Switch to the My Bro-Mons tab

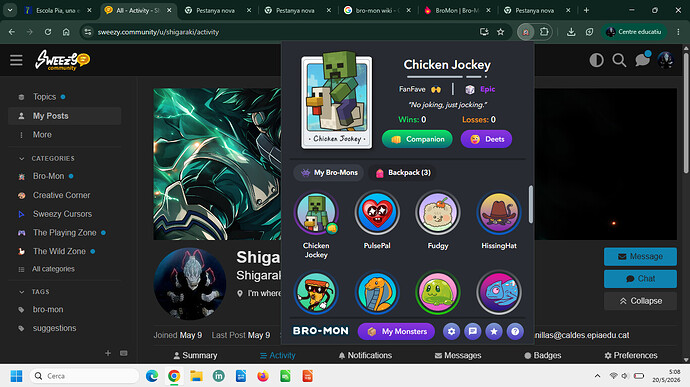[x=329, y=173]
